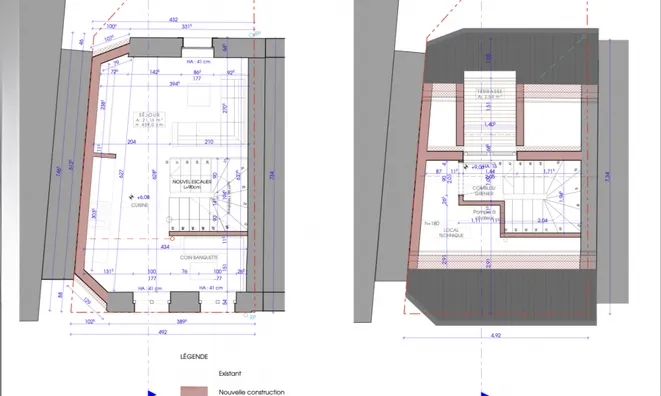Viewport: 661px width, 396px height.
Task: Click the 303 vertical dimension in cuisine
Action: (x=94, y=213)
